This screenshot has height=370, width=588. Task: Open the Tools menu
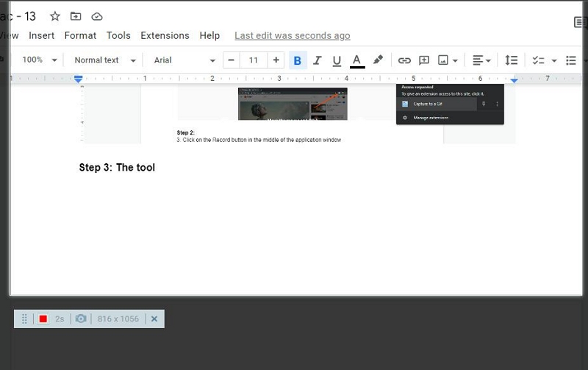(x=118, y=35)
